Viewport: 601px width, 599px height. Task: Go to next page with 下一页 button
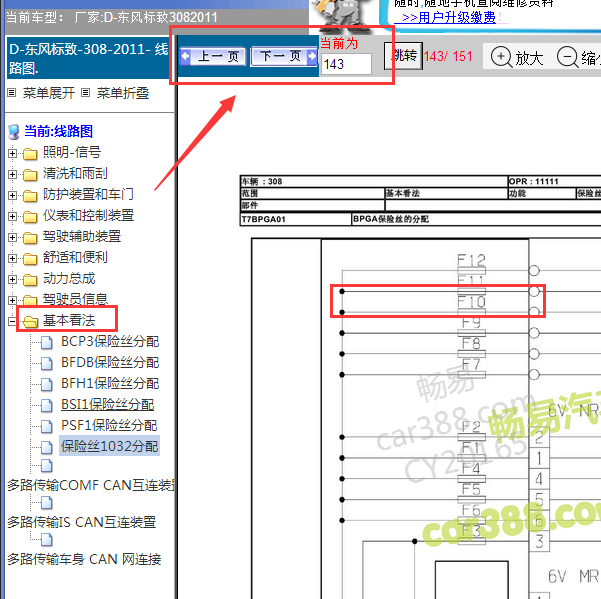(284, 56)
